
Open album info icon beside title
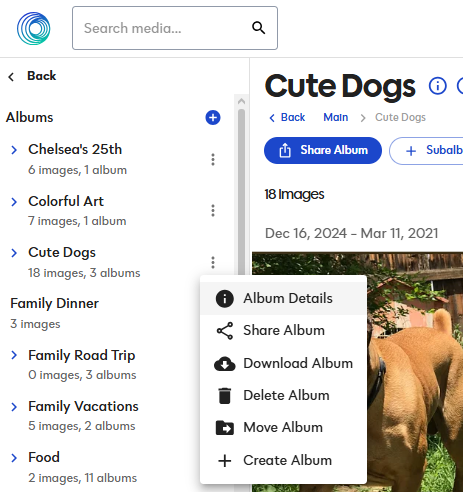(437, 86)
